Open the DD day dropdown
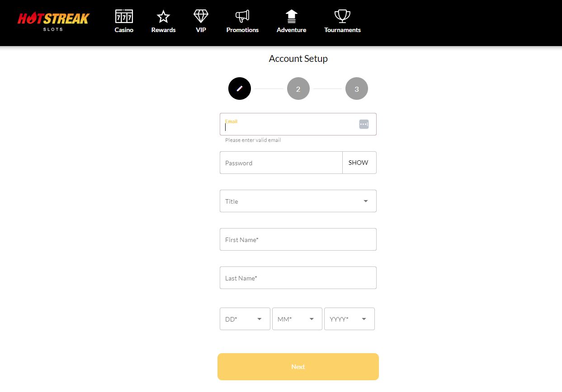 (245, 319)
